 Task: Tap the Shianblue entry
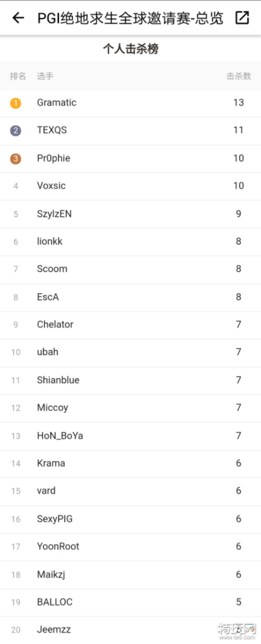click(58, 380)
